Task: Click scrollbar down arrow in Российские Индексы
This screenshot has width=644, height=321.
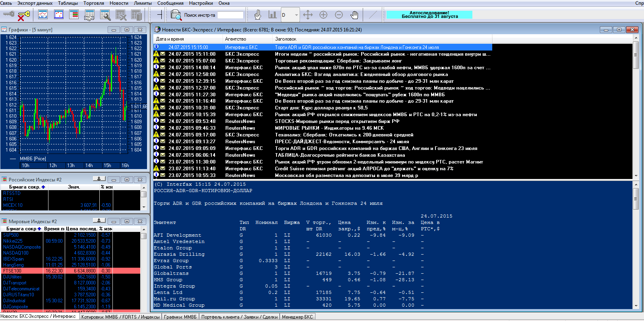Action: pyautogui.click(x=144, y=207)
